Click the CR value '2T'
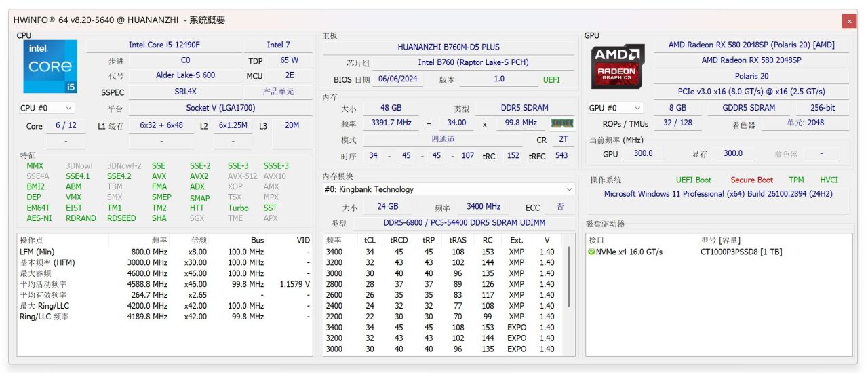 coord(563,139)
